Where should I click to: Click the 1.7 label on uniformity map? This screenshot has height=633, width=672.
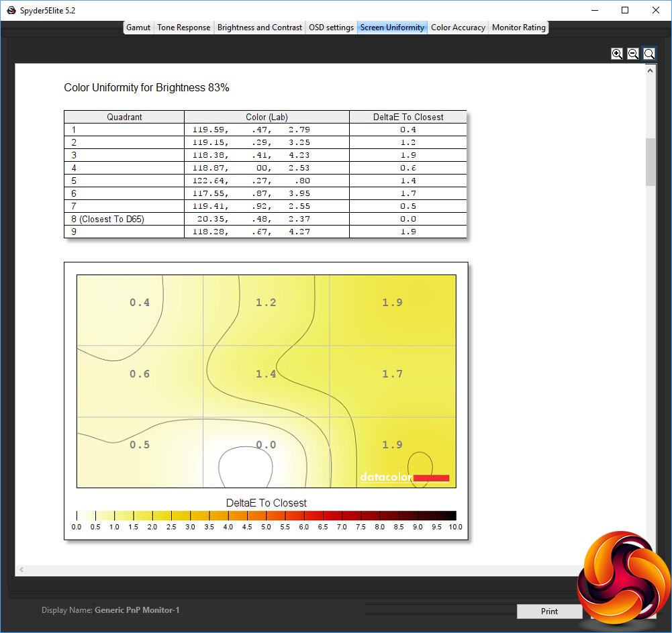point(392,374)
